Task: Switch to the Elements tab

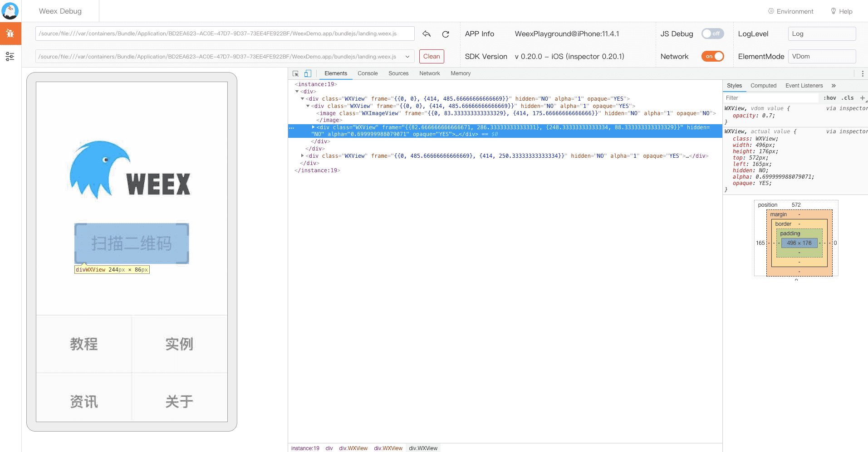Action: (336, 73)
